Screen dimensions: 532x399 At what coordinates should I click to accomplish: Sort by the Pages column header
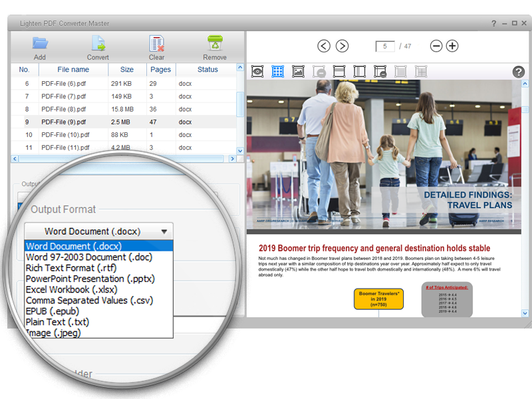[x=161, y=70]
